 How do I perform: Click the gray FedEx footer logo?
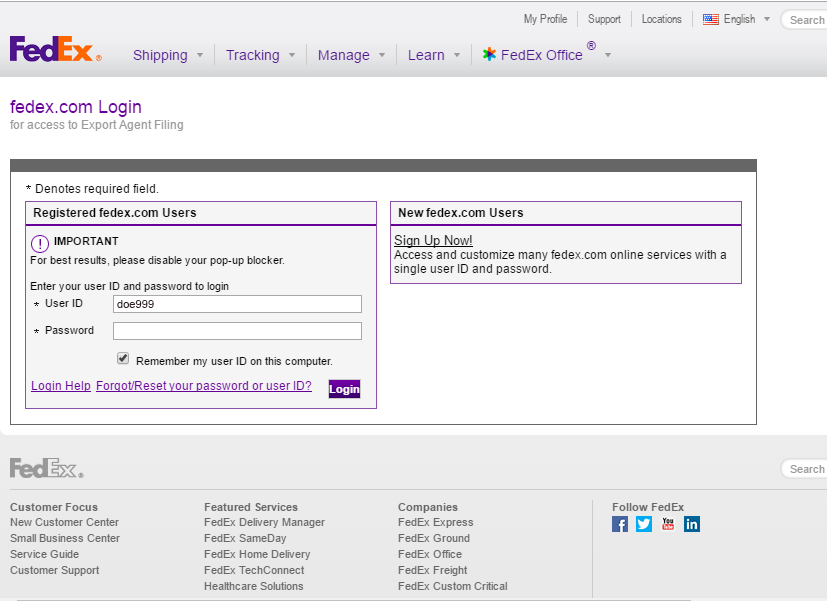(x=46, y=468)
